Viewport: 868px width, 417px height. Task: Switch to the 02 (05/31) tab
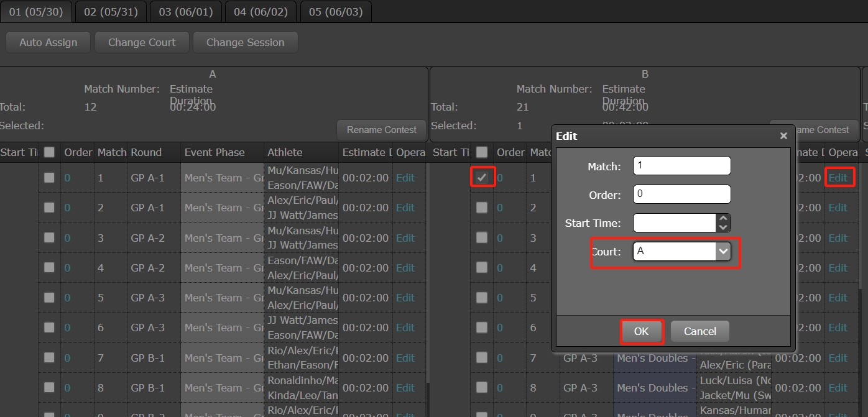click(111, 12)
